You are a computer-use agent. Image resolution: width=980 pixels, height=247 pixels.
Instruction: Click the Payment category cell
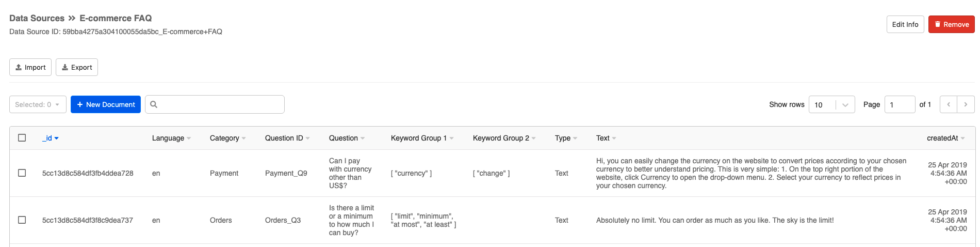(x=224, y=173)
